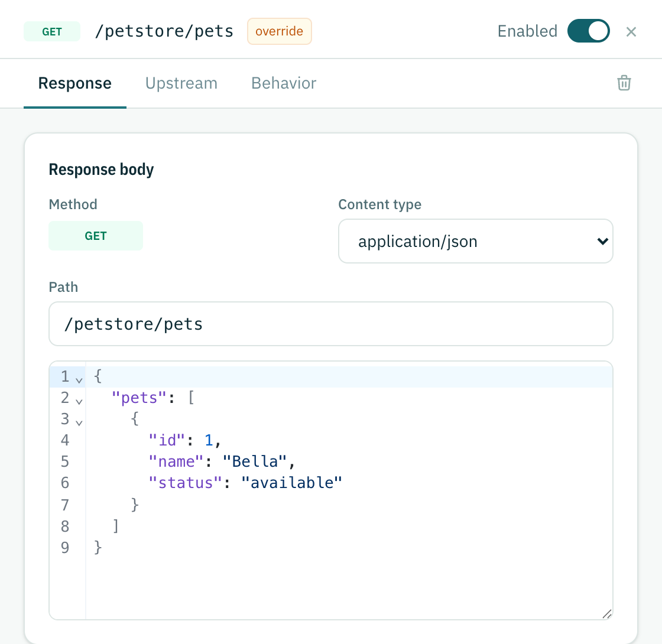Close the /petstore/pets panel with X
Screen dimensions: 662x644
tap(631, 32)
